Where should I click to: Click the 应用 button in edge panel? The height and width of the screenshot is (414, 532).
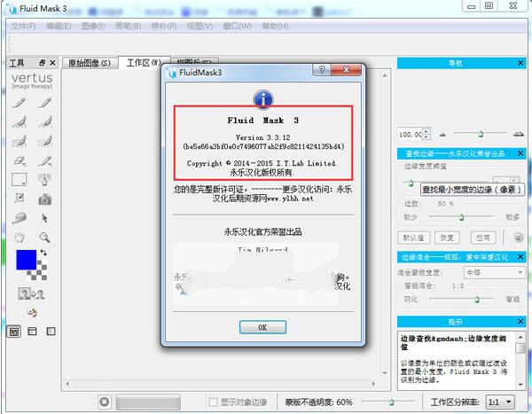(x=483, y=238)
